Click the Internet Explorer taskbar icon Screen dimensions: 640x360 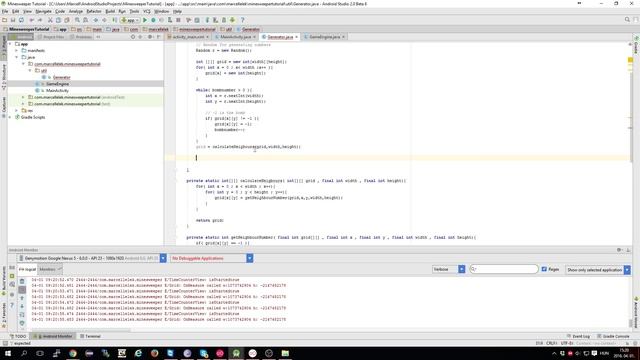click(138, 353)
